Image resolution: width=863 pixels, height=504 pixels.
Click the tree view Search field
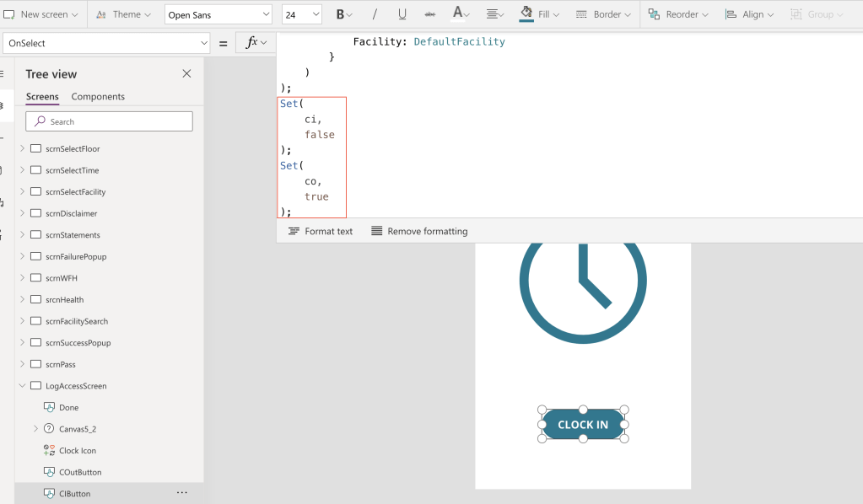(x=110, y=121)
